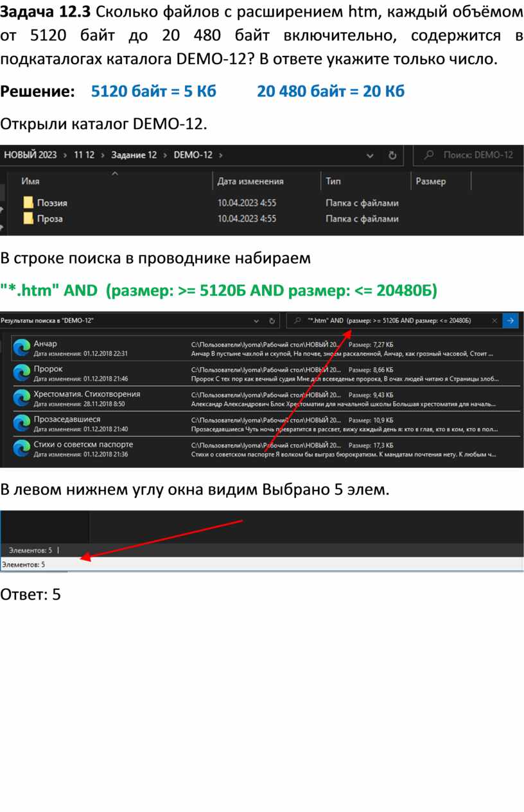Go to Задание 12 in the breadcrumb

[x=134, y=155]
